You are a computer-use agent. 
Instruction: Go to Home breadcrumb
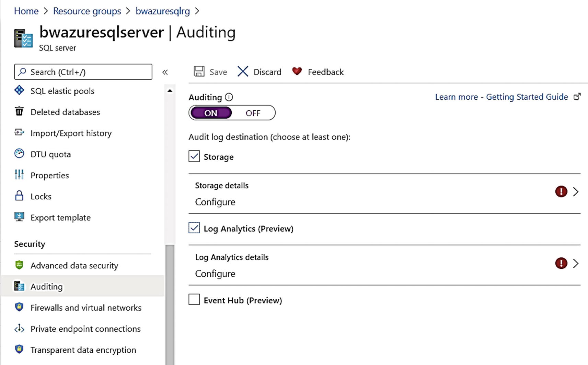tap(26, 11)
